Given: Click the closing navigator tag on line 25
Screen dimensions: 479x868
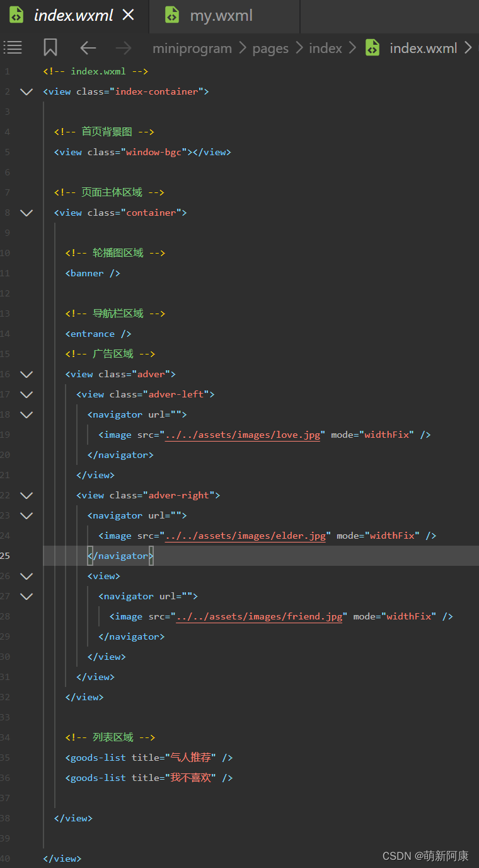Looking at the screenshot, I should 120,556.
